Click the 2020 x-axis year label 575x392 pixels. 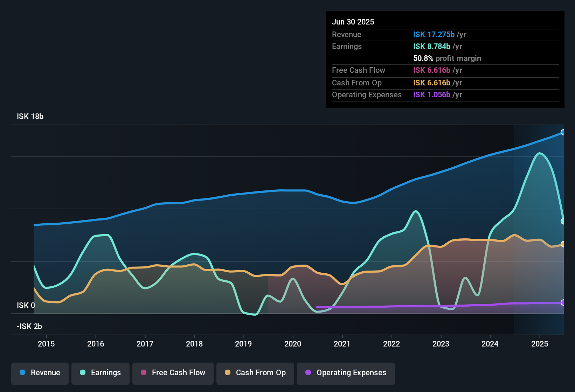pos(293,344)
